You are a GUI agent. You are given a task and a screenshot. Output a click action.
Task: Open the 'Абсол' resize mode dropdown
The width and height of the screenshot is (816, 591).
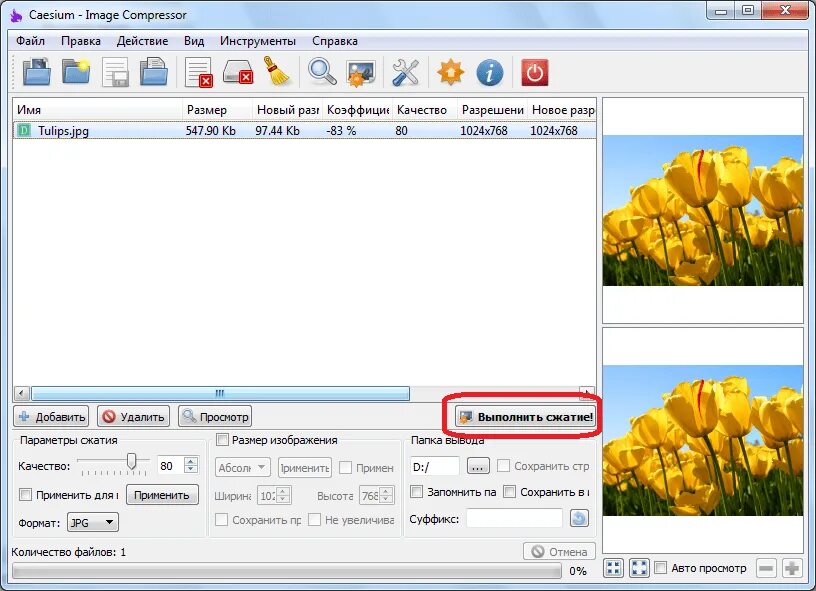pyautogui.click(x=243, y=467)
